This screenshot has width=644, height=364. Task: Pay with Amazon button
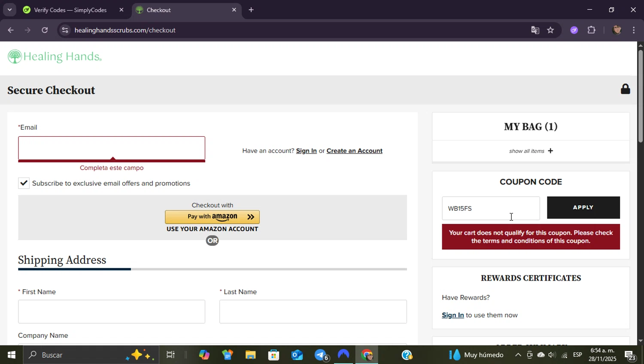(x=212, y=217)
